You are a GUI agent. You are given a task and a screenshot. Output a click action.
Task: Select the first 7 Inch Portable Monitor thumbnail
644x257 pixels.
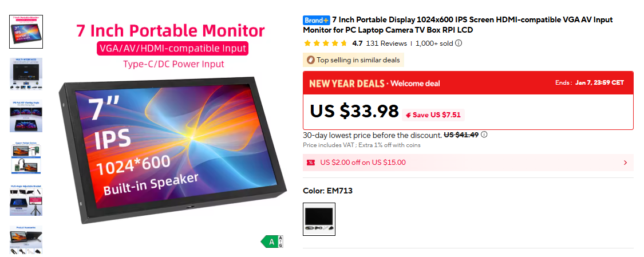pos(26,31)
